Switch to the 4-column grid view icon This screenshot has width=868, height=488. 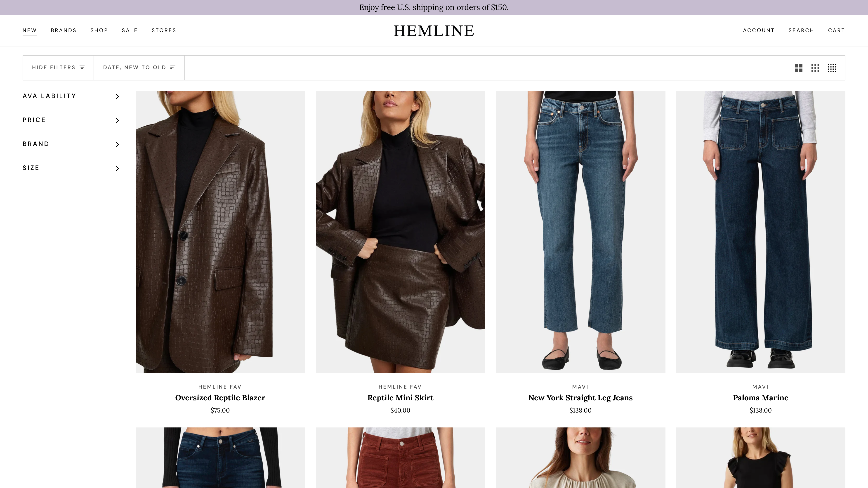(833, 68)
